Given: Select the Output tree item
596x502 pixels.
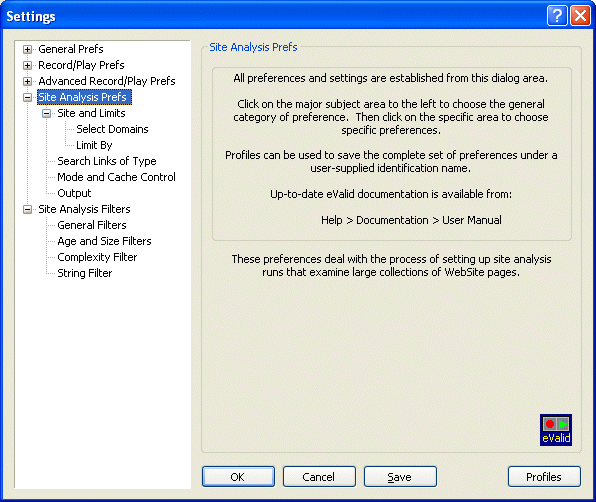Looking at the screenshot, I should click(x=74, y=193).
